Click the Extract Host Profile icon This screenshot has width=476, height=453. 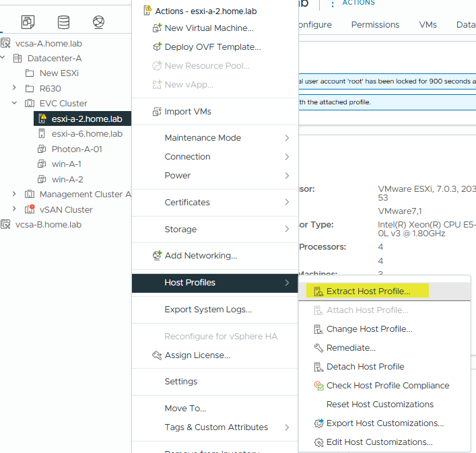318,291
